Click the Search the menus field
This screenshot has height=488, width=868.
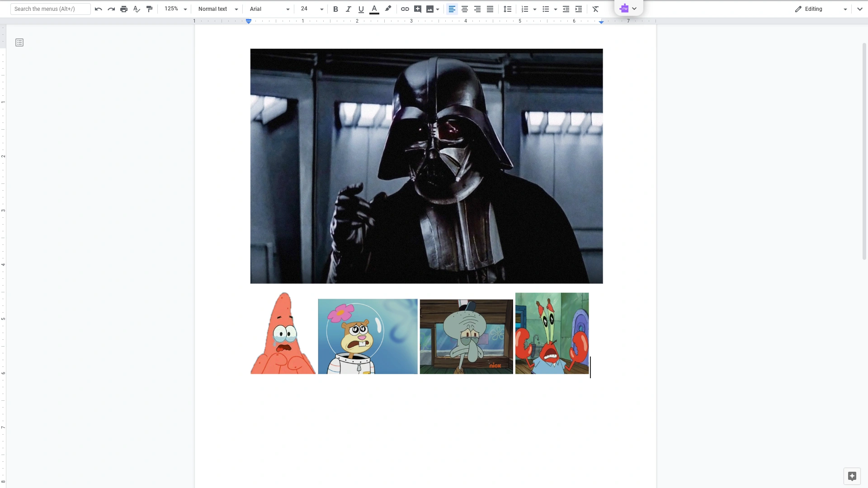tap(50, 9)
